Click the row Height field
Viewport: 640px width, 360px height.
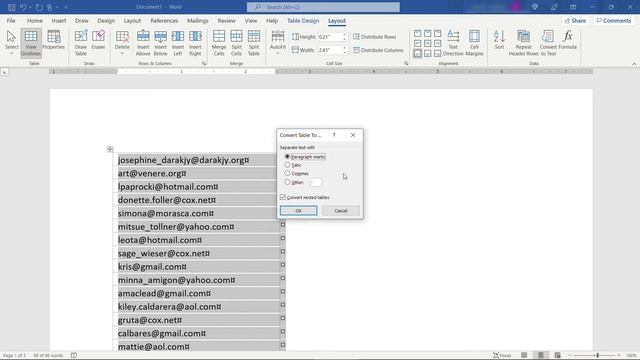tap(330, 37)
